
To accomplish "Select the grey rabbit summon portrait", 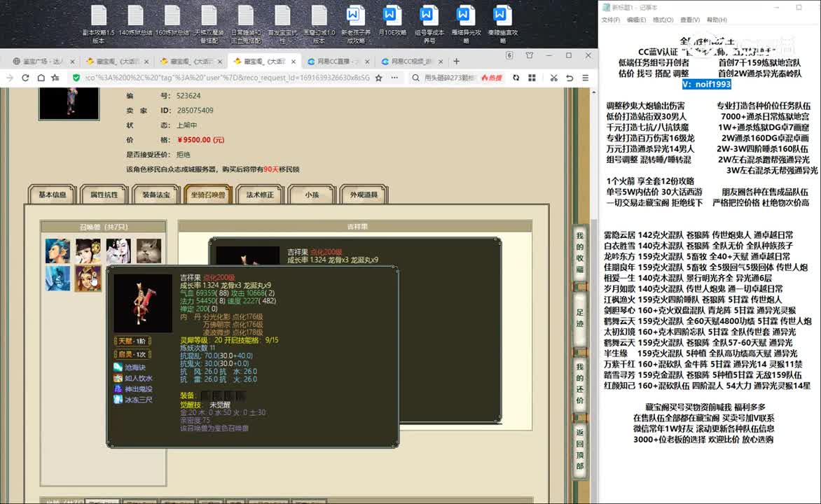I will tap(149, 251).
